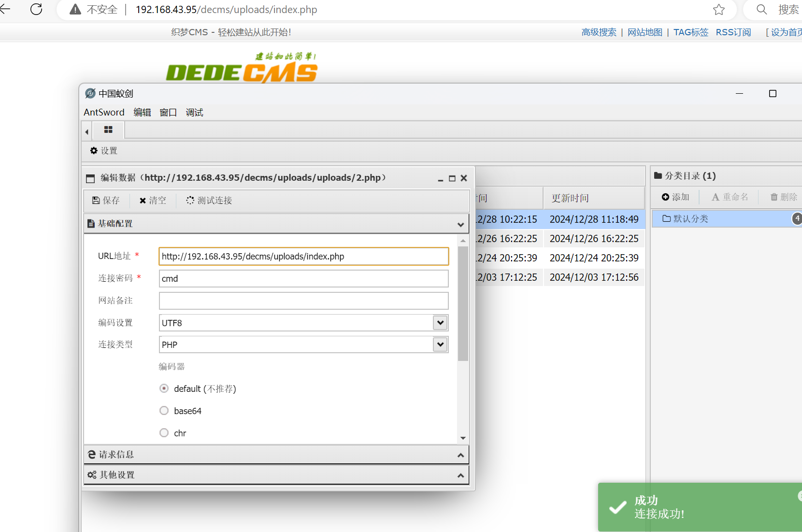Reload the browser page
This screenshot has width=802, height=532.
tap(36, 9)
